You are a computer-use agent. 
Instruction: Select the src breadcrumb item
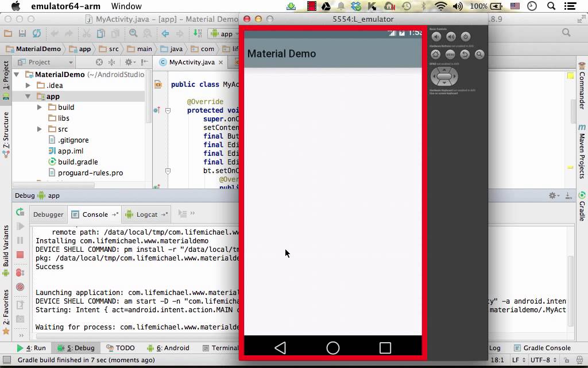pos(109,49)
